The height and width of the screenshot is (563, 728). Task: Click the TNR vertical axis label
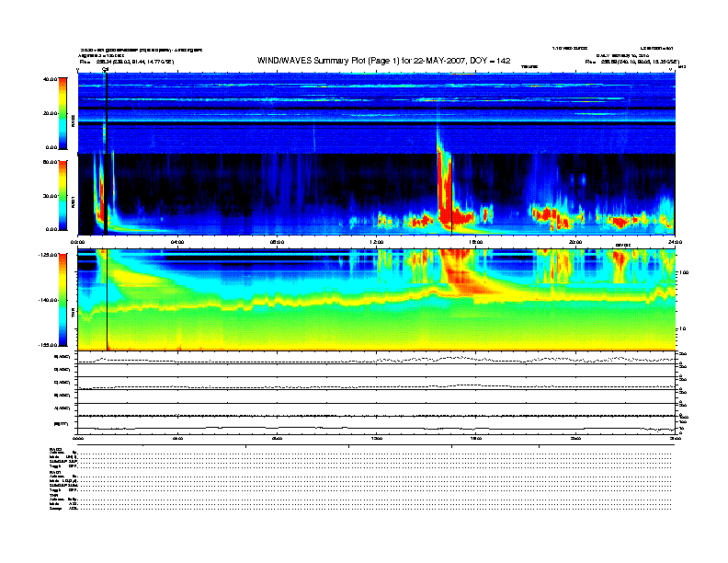[x=73, y=315]
